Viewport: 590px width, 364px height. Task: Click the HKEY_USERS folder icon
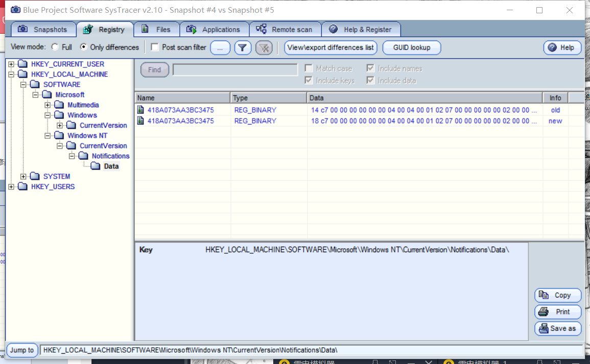tap(23, 186)
